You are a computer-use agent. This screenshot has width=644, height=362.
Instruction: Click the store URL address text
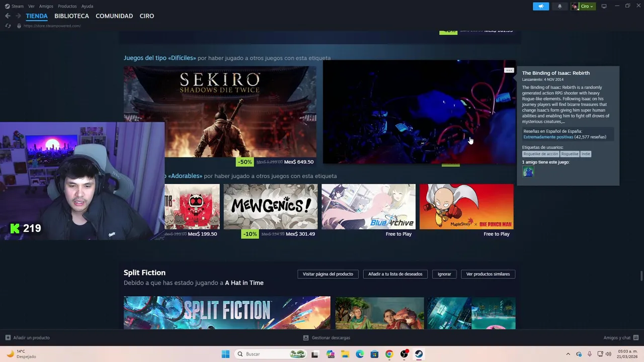click(x=52, y=26)
